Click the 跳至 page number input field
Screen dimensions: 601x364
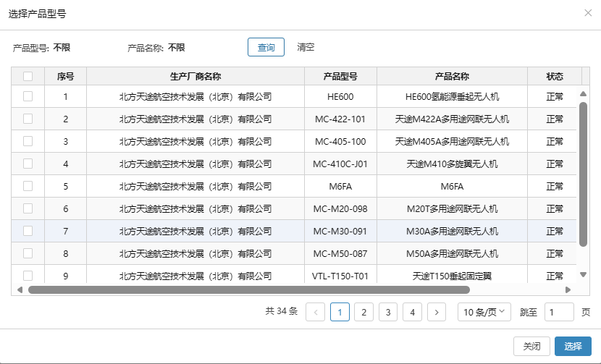tap(559, 312)
